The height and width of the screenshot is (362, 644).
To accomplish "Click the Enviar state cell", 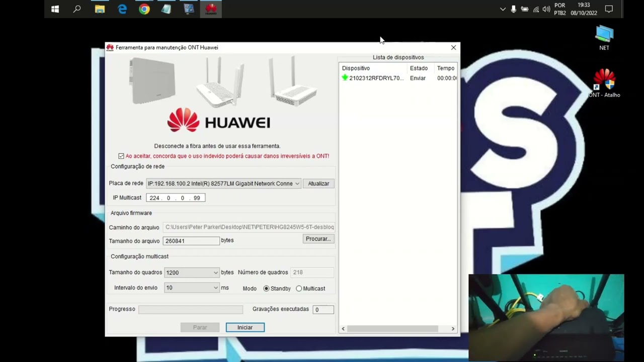I will [418, 78].
